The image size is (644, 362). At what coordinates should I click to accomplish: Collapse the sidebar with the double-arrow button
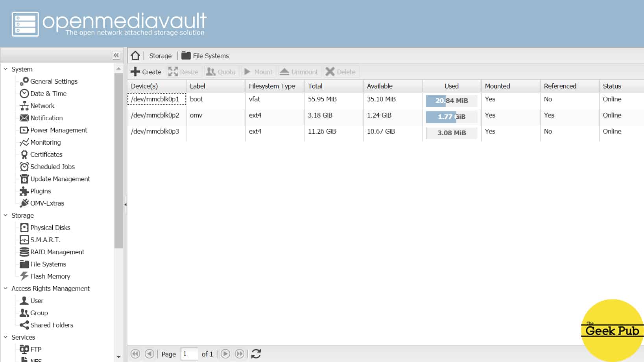116,55
